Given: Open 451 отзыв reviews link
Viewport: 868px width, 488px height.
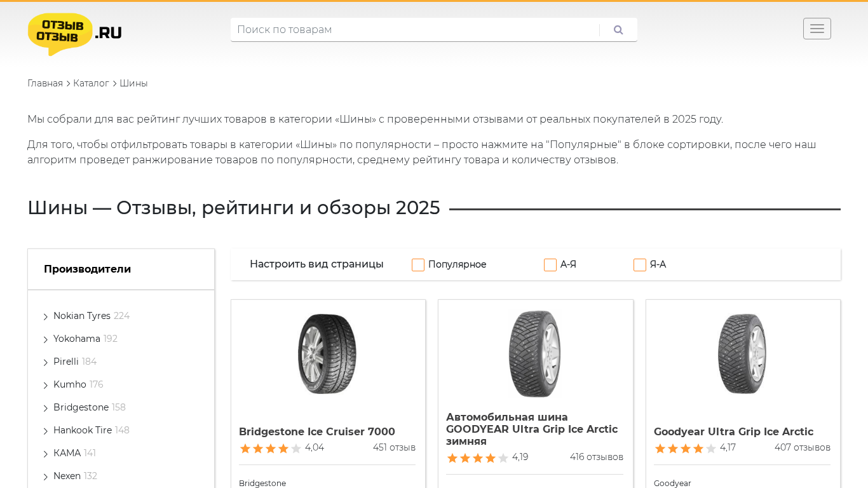Looking at the screenshot, I should [x=394, y=447].
